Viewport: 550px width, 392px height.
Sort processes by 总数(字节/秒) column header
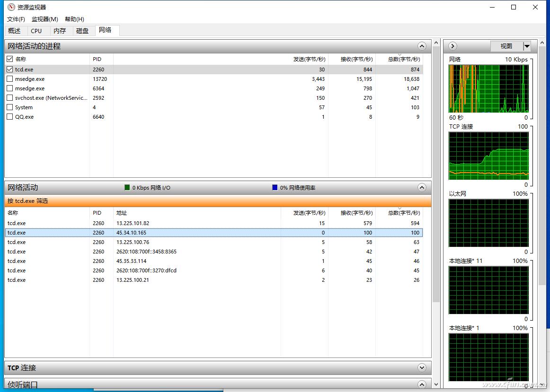coord(403,60)
